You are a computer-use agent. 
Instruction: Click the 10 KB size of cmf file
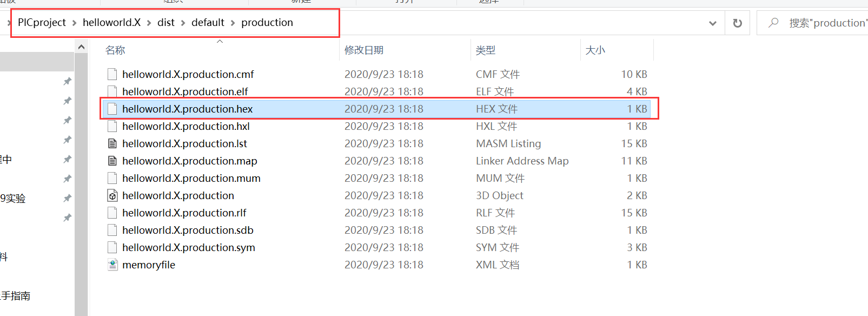coord(634,74)
